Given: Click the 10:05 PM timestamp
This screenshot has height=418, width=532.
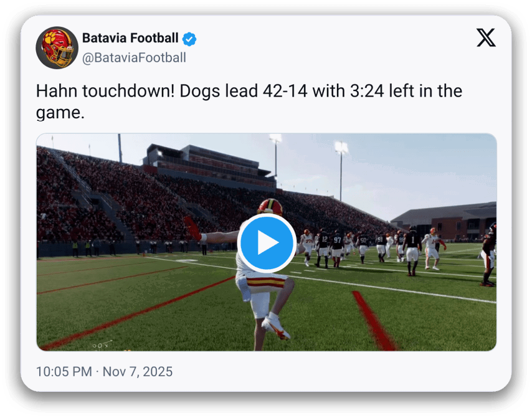Looking at the screenshot, I should pyautogui.click(x=62, y=372).
